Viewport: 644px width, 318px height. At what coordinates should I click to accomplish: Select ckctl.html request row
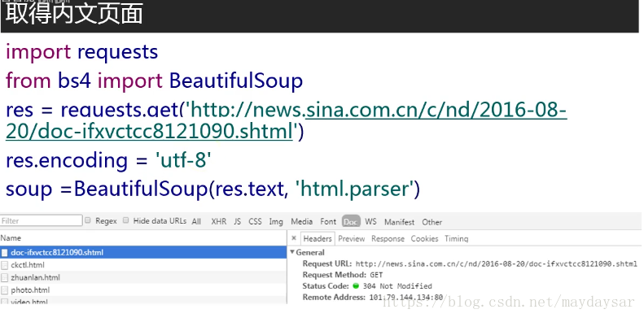click(143, 265)
